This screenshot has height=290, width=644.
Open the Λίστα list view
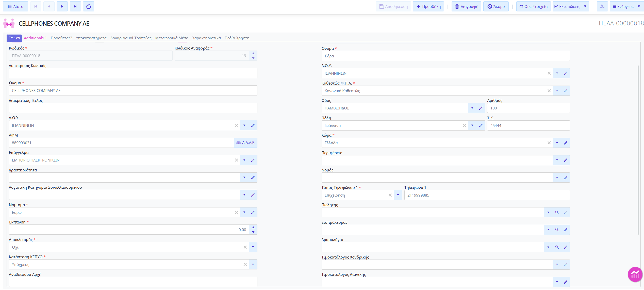15,6
